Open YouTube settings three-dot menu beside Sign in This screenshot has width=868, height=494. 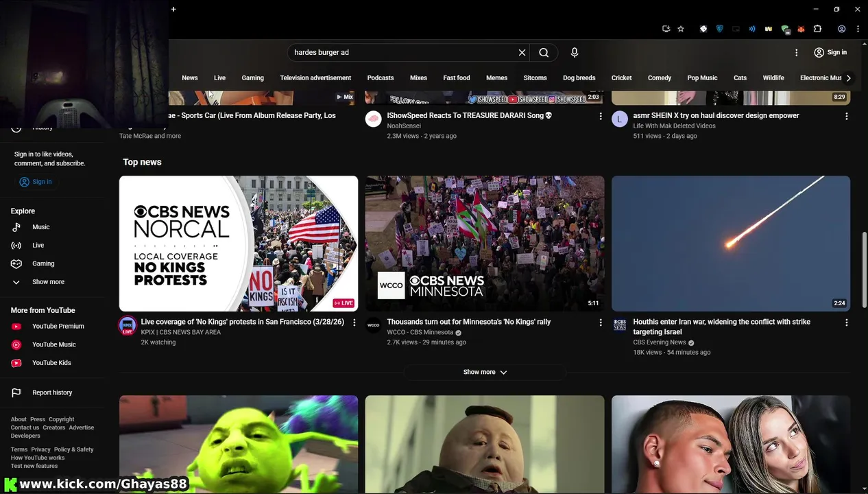796,52
